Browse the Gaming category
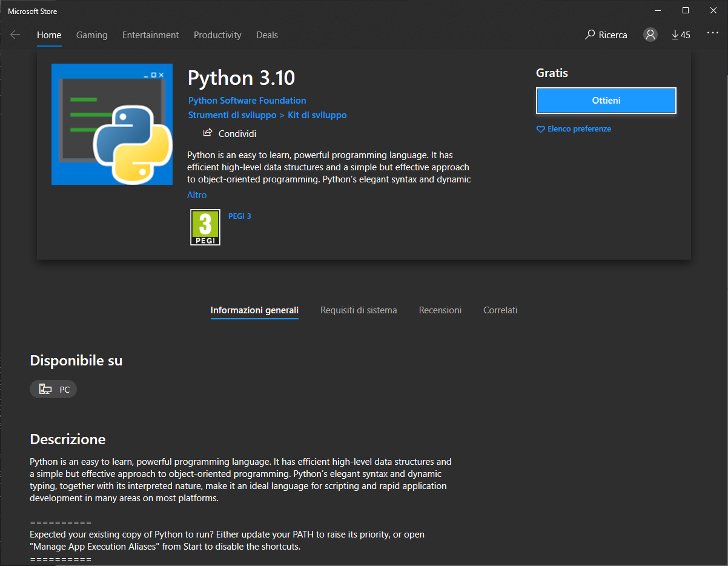This screenshot has width=728, height=566. point(91,35)
